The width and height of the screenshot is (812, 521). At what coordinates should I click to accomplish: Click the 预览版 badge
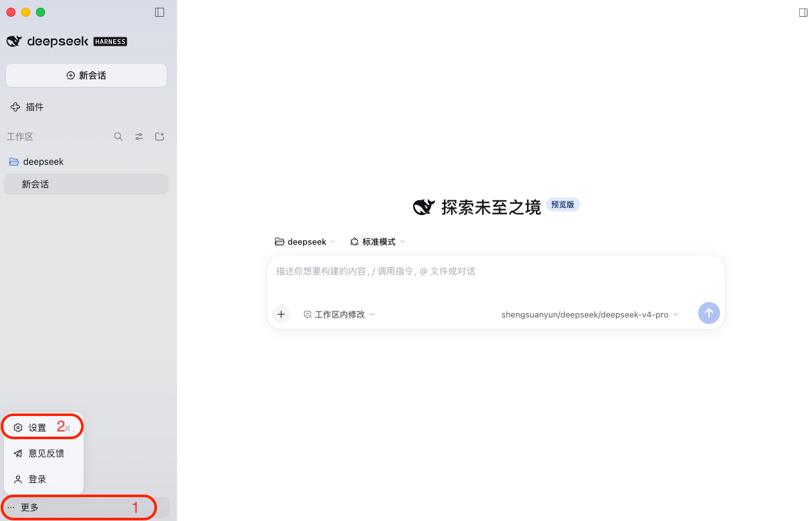[563, 205]
